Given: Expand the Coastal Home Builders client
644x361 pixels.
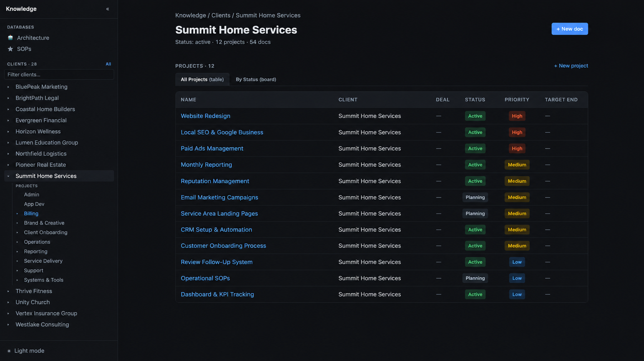Looking at the screenshot, I should click(x=8, y=109).
